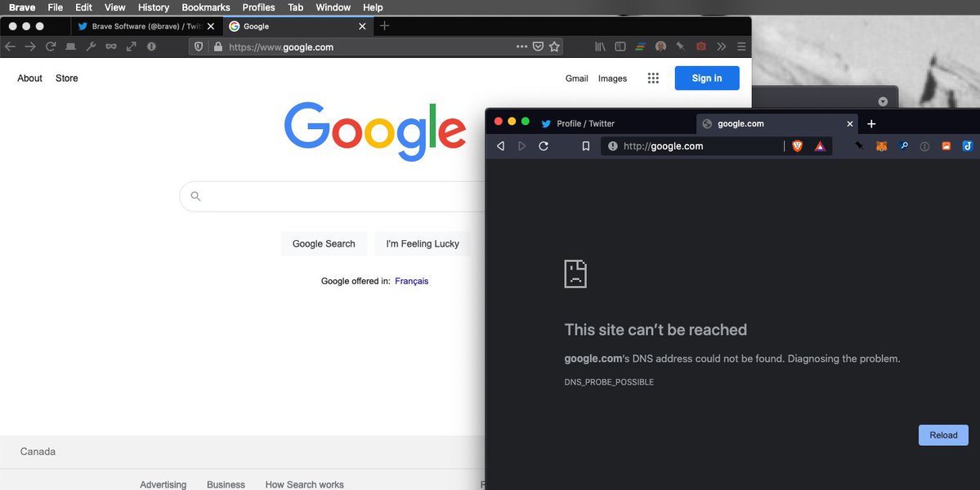Open the MetaMask fox extension
The image size is (980, 490).
pyautogui.click(x=881, y=146)
